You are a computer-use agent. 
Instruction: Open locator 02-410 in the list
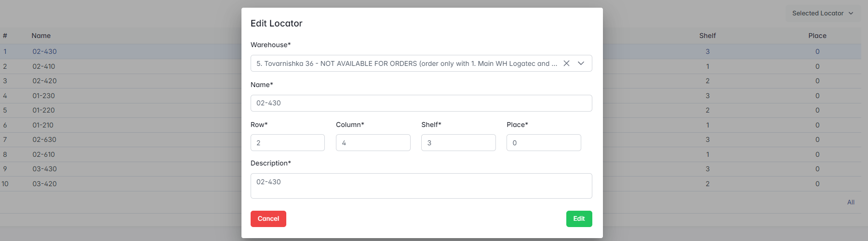coord(44,66)
